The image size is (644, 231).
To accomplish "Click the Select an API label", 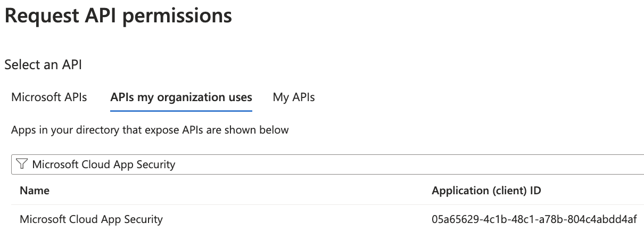I will point(43,65).
